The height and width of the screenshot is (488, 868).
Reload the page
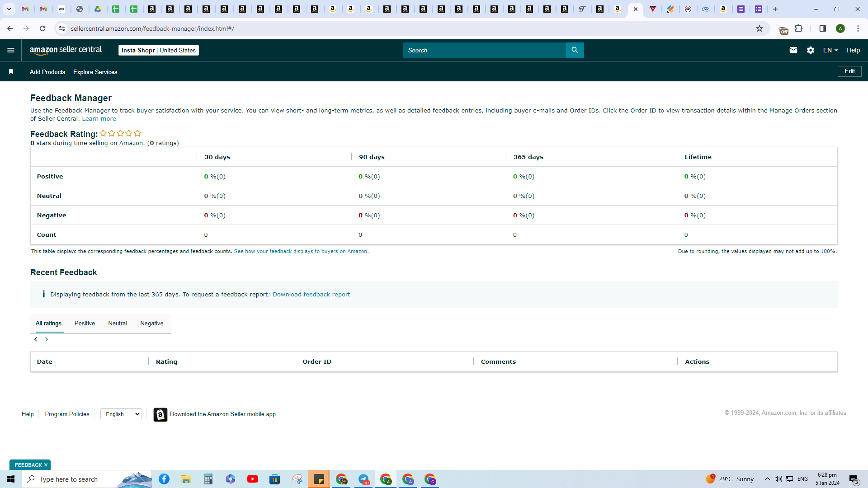[x=42, y=28]
